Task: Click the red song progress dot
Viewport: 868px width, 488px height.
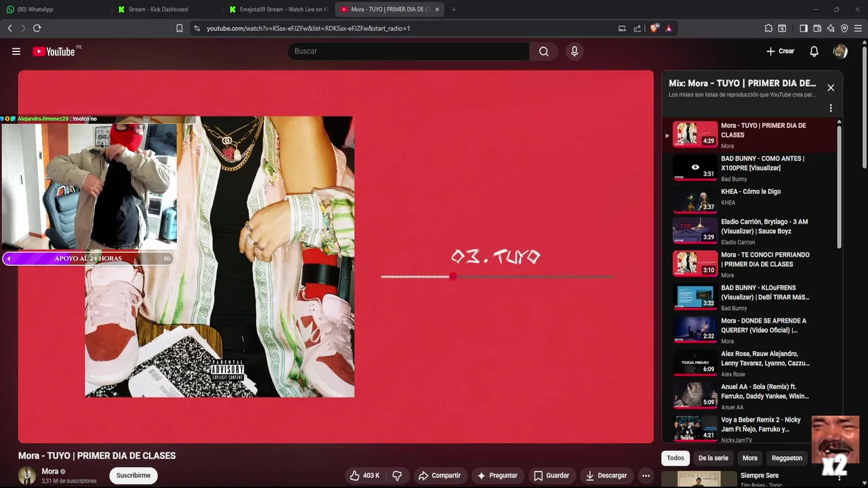Action: coord(453,277)
